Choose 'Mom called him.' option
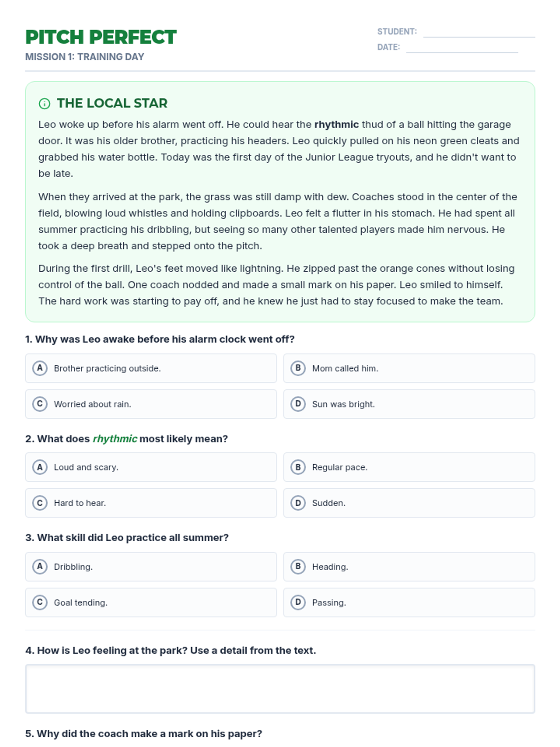560x747 pixels. pos(409,368)
